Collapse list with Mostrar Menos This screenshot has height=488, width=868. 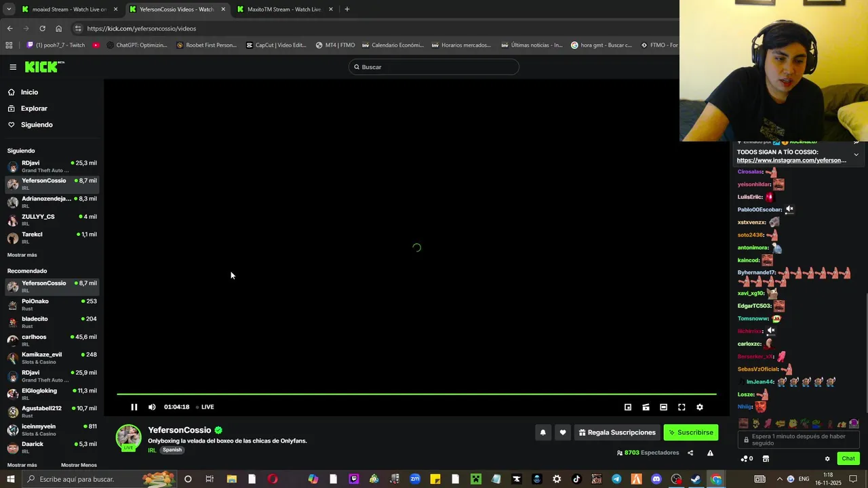79,465
